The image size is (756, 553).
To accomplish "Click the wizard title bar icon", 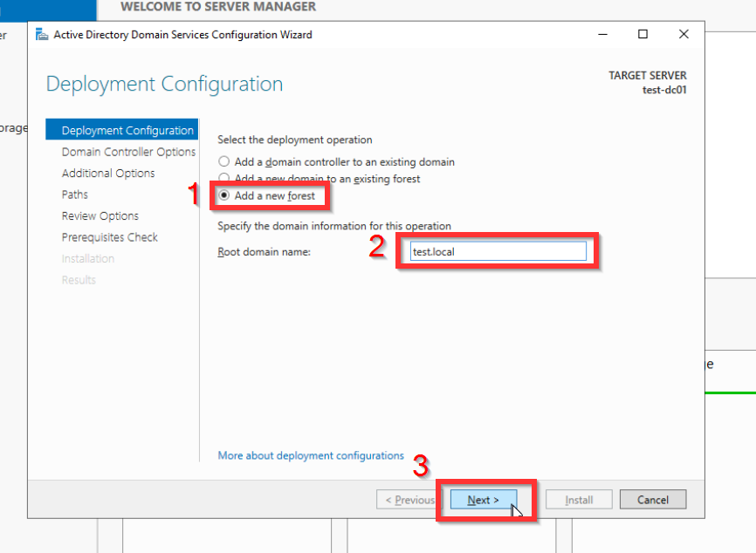I will pyautogui.click(x=42, y=35).
